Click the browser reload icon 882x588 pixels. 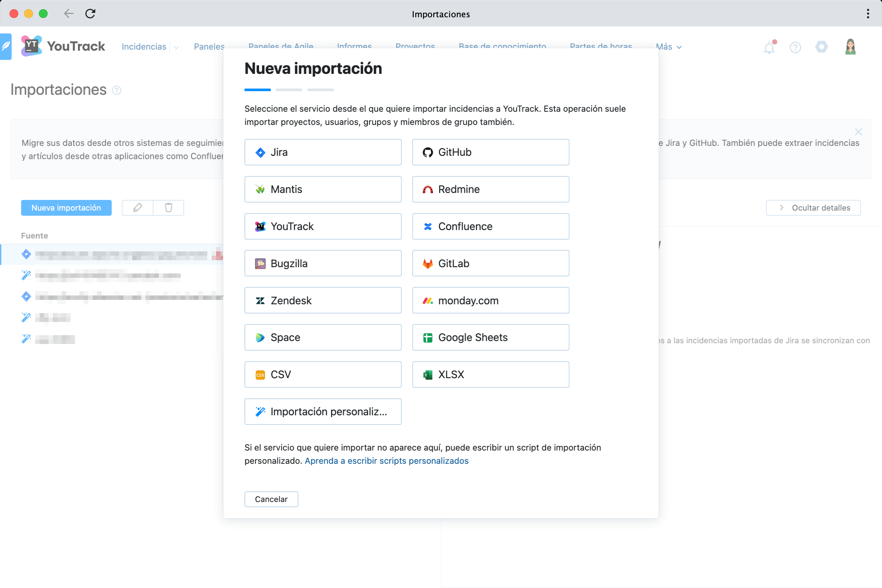[x=90, y=14]
